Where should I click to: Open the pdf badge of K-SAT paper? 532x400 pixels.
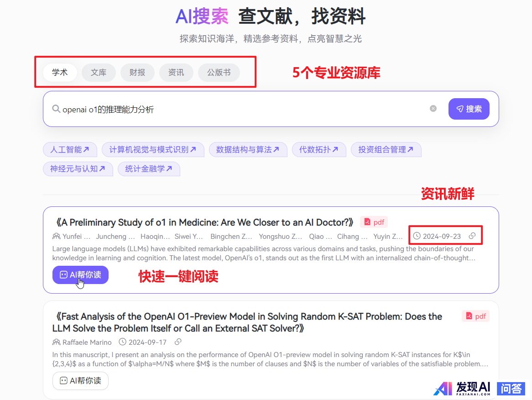pos(475,316)
